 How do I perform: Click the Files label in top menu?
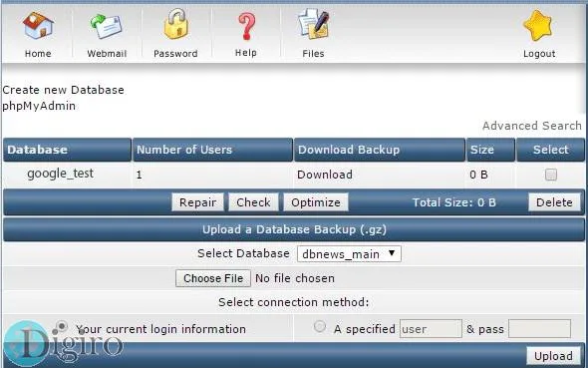[313, 54]
